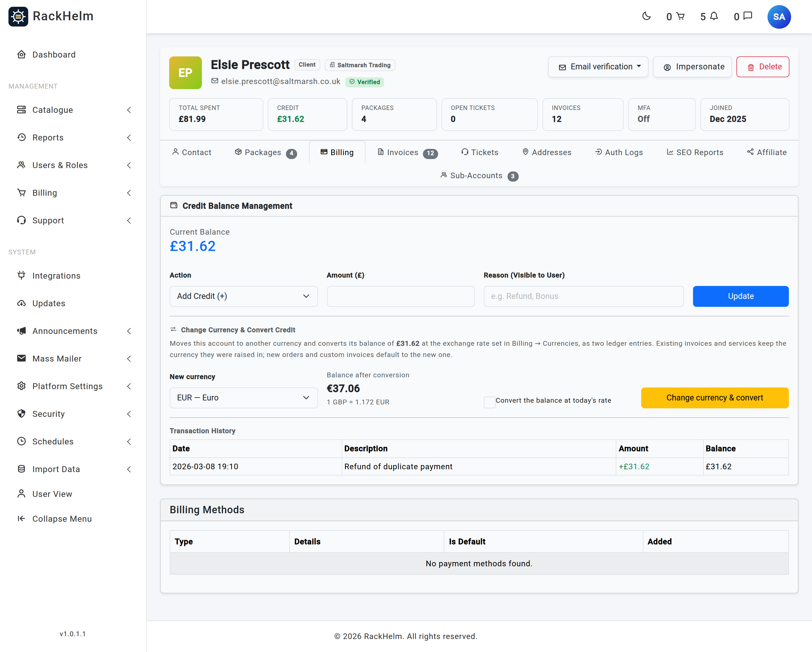
Task: Click the red Delete button
Action: [763, 67]
